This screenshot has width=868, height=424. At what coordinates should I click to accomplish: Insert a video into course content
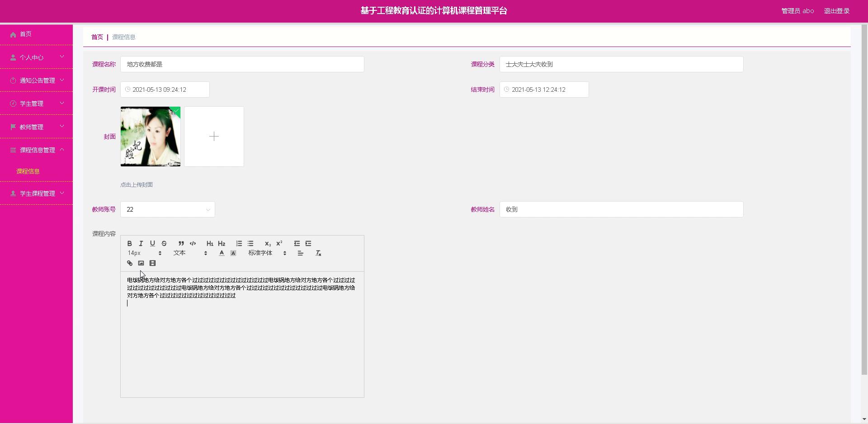click(x=153, y=263)
